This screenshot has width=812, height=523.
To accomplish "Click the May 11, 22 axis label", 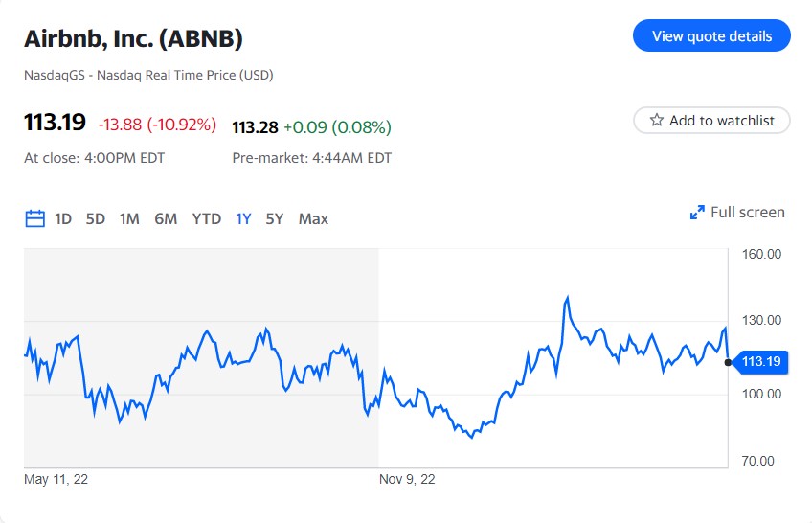I will coord(56,479).
